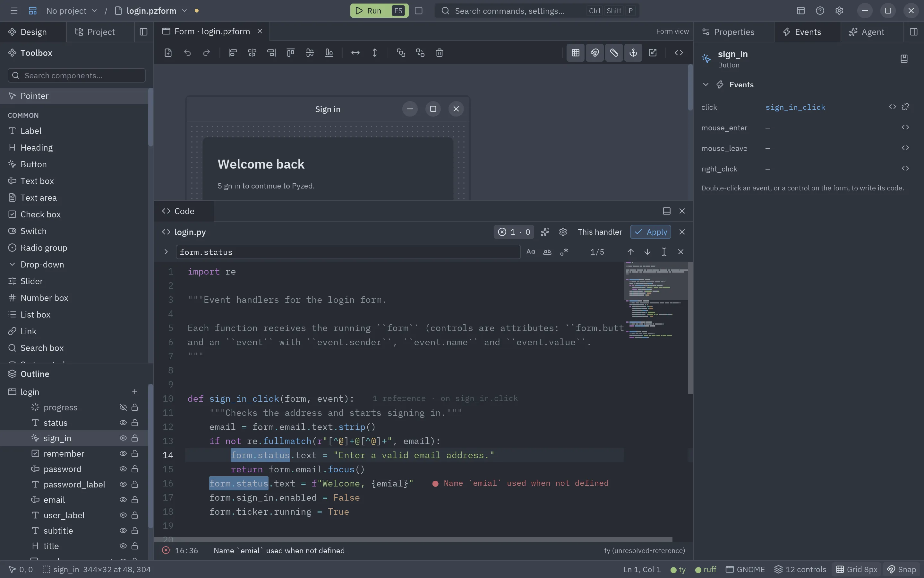
Task: Show the hidden progress control
Action: [123, 407]
